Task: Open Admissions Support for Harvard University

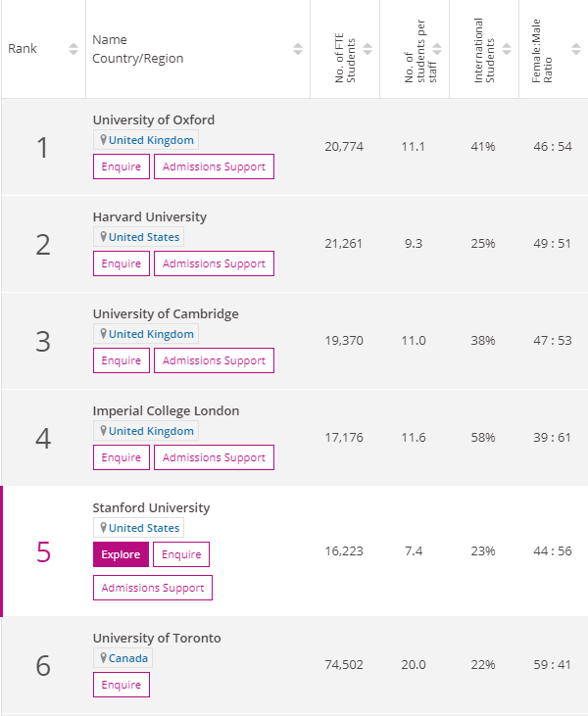Action: pyautogui.click(x=214, y=263)
